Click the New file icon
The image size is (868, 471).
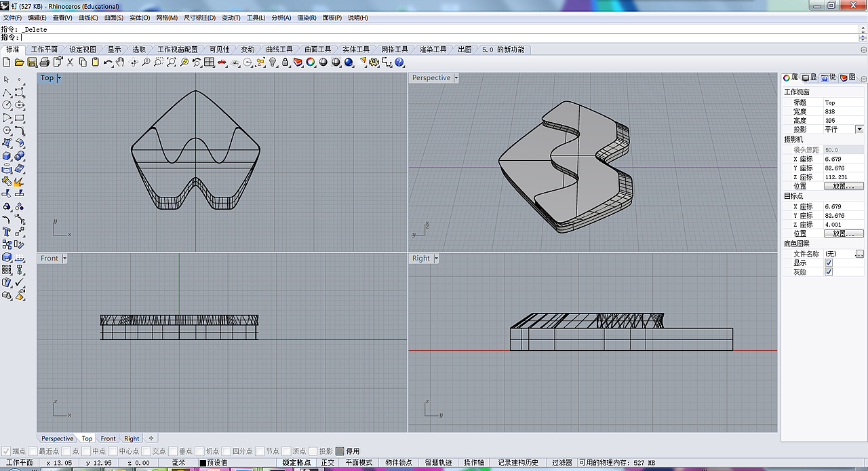[7, 62]
